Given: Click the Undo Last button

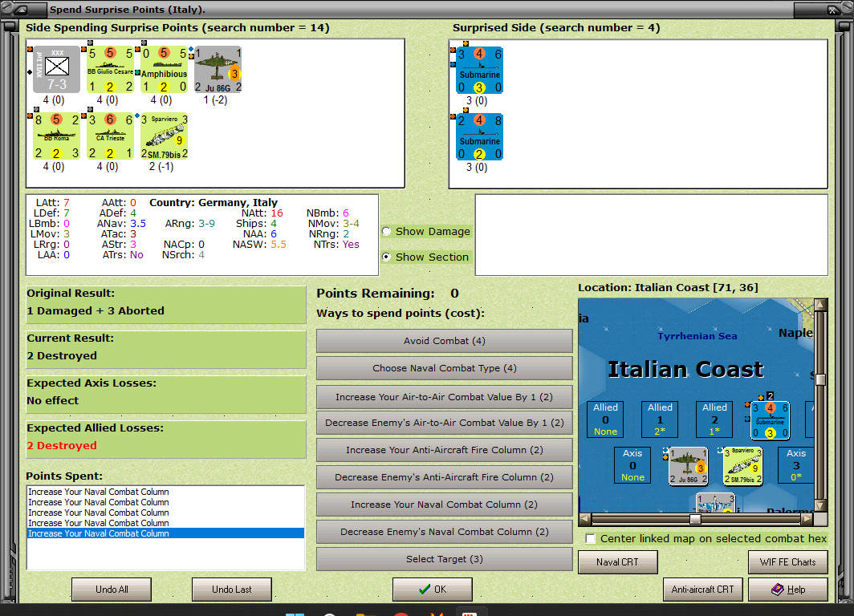Looking at the screenshot, I should (231, 590).
